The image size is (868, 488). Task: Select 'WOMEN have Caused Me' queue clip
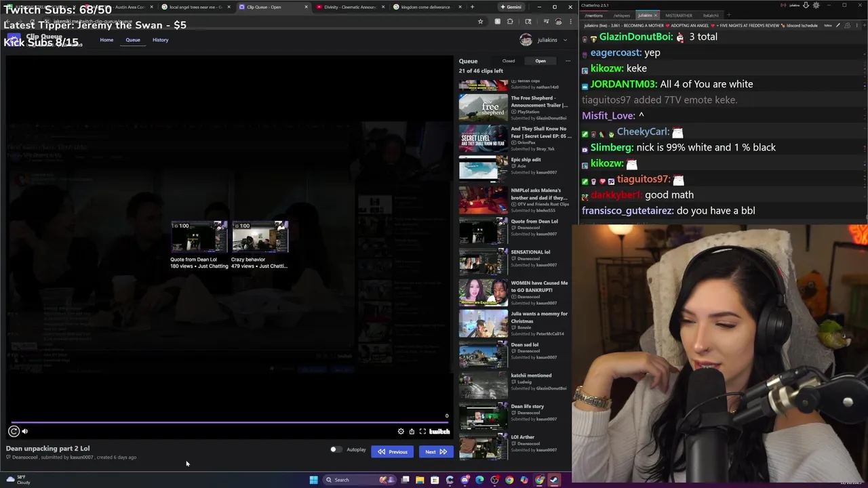click(514, 293)
